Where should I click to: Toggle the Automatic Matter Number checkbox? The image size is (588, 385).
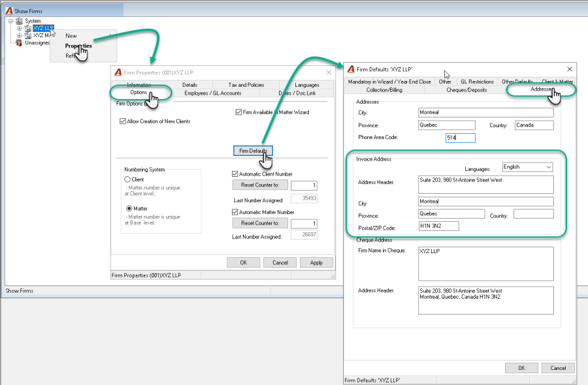[x=235, y=212]
